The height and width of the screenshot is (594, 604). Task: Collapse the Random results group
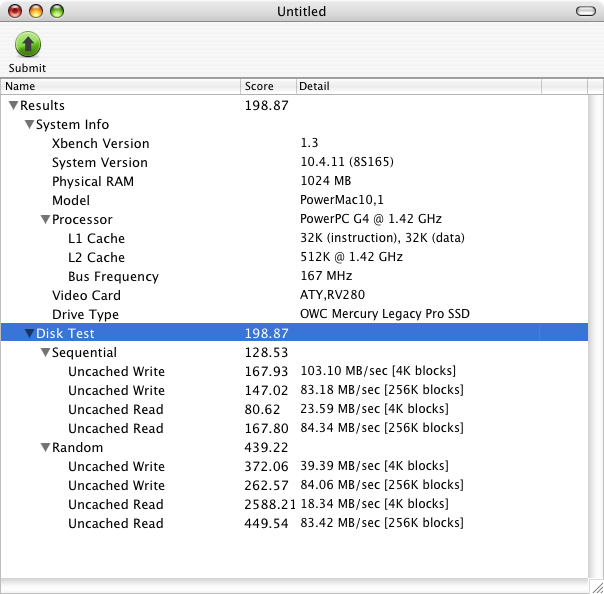click(45, 448)
